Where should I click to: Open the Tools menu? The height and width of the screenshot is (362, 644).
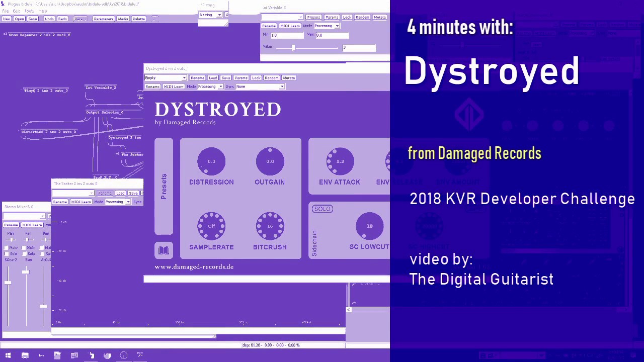pyautogui.click(x=29, y=11)
